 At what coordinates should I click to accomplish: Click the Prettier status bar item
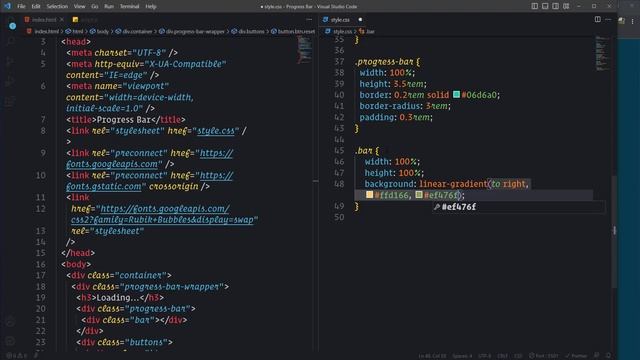(576, 356)
